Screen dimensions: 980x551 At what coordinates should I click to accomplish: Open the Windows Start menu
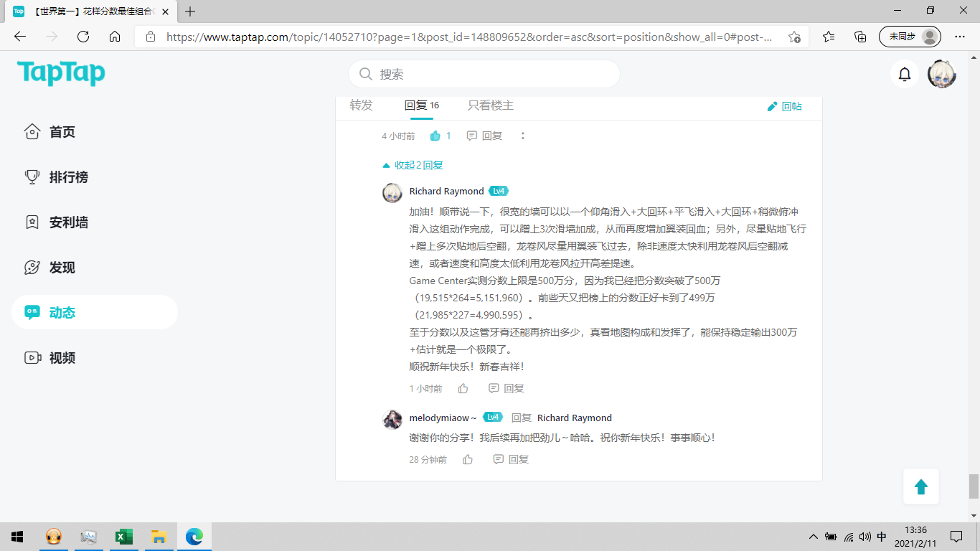[x=17, y=537]
